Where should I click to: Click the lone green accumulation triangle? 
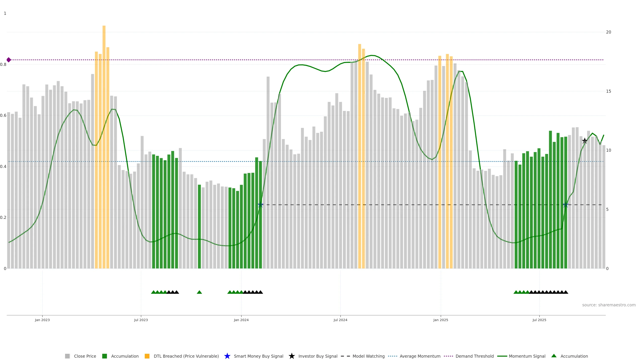(199, 292)
